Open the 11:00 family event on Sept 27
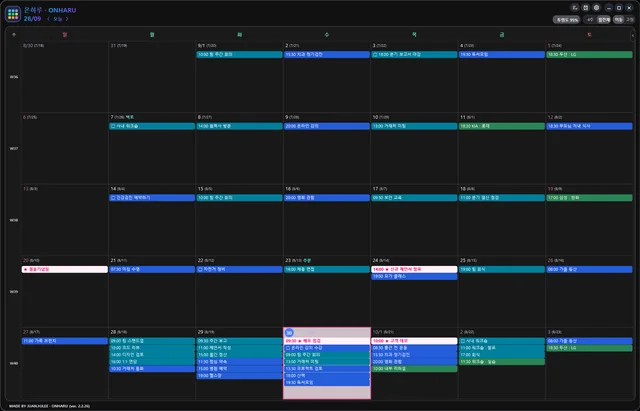This screenshot has height=411, width=640. pyautogui.click(x=65, y=341)
